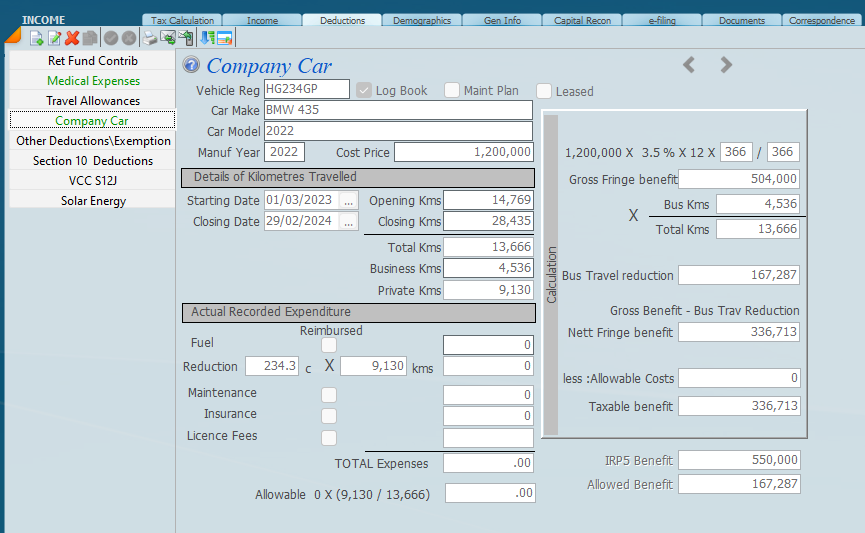Click the blue help question mark icon
This screenshot has height=533, width=865.
pos(191,66)
